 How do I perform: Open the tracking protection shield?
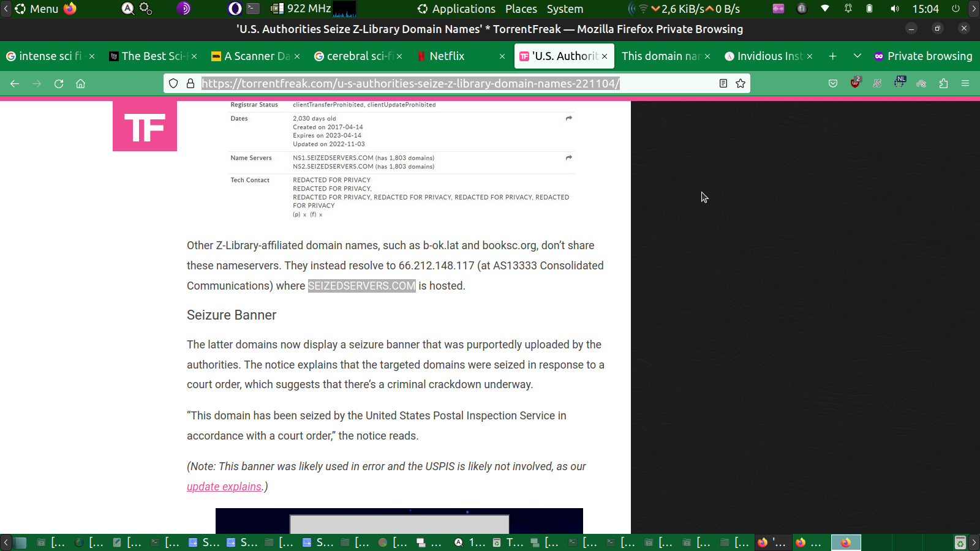click(x=173, y=83)
